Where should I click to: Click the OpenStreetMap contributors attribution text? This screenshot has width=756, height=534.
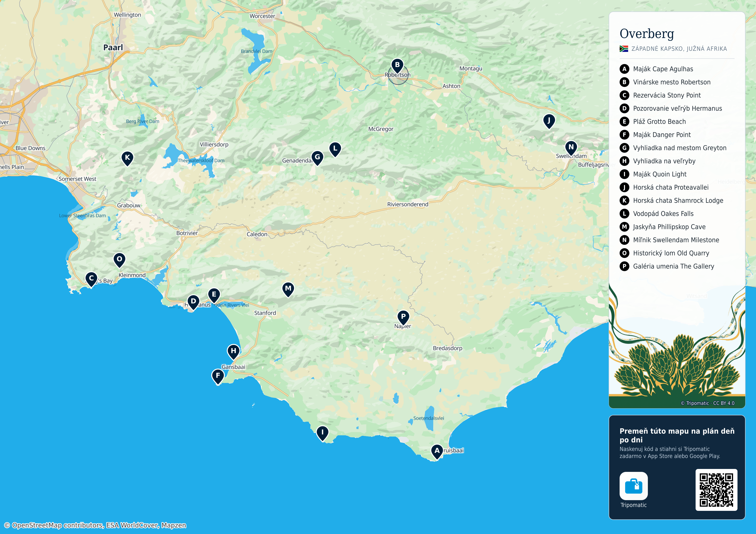point(95,525)
